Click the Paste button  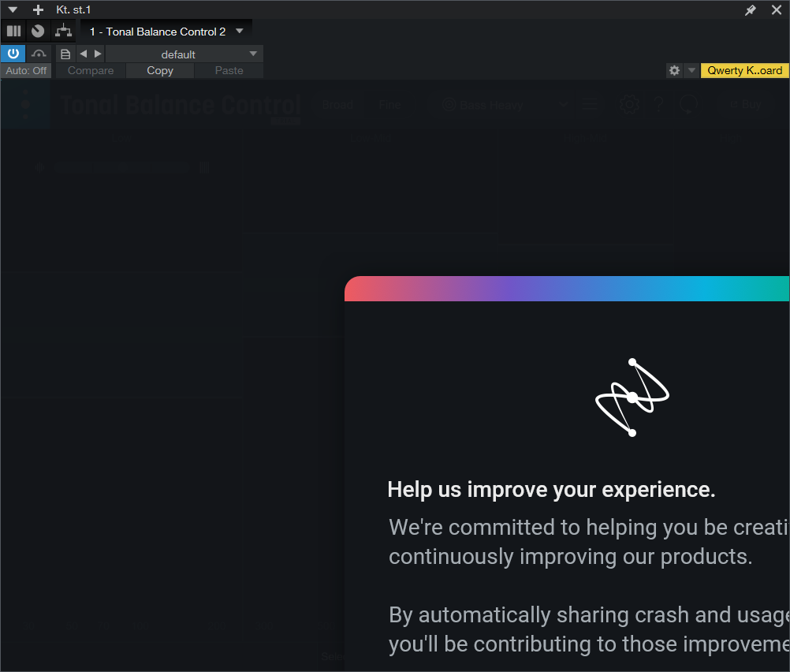click(229, 70)
